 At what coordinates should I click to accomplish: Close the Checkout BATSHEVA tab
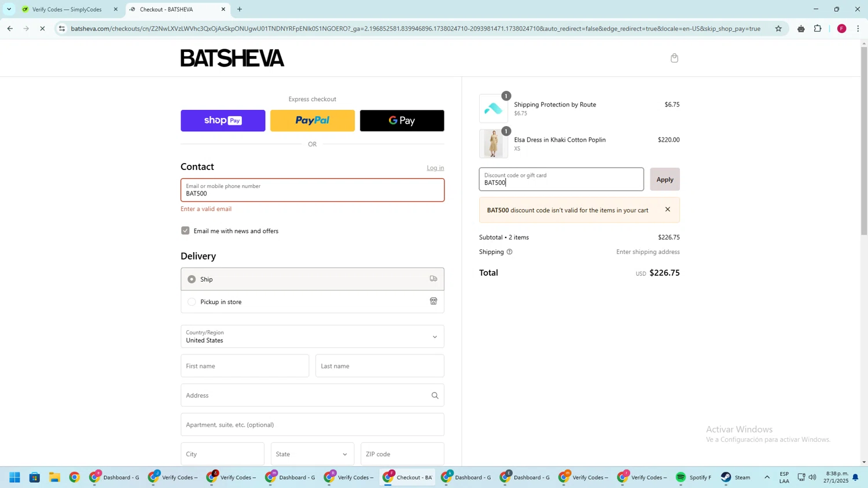click(x=223, y=9)
